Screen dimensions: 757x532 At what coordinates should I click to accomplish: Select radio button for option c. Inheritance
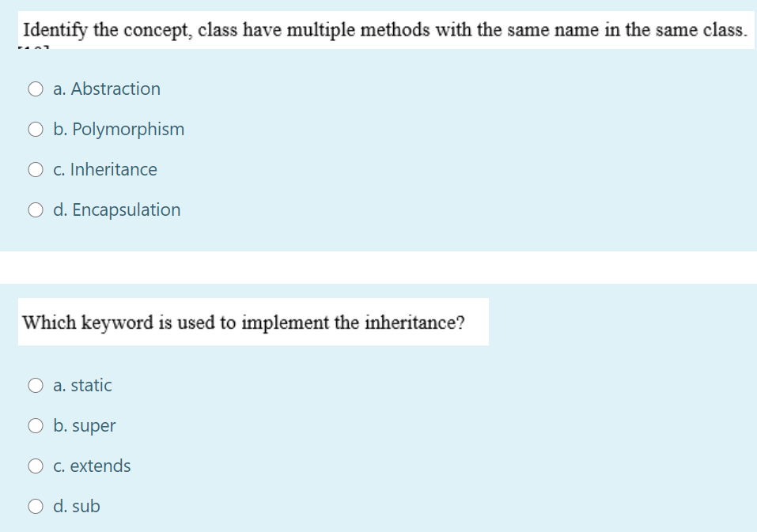pyautogui.click(x=36, y=169)
